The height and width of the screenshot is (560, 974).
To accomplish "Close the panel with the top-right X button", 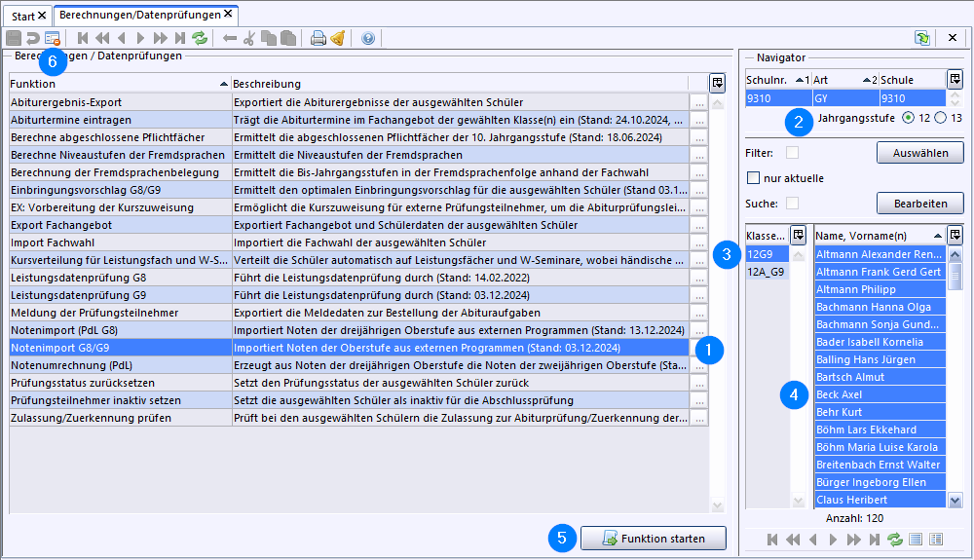I will [953, 38].
